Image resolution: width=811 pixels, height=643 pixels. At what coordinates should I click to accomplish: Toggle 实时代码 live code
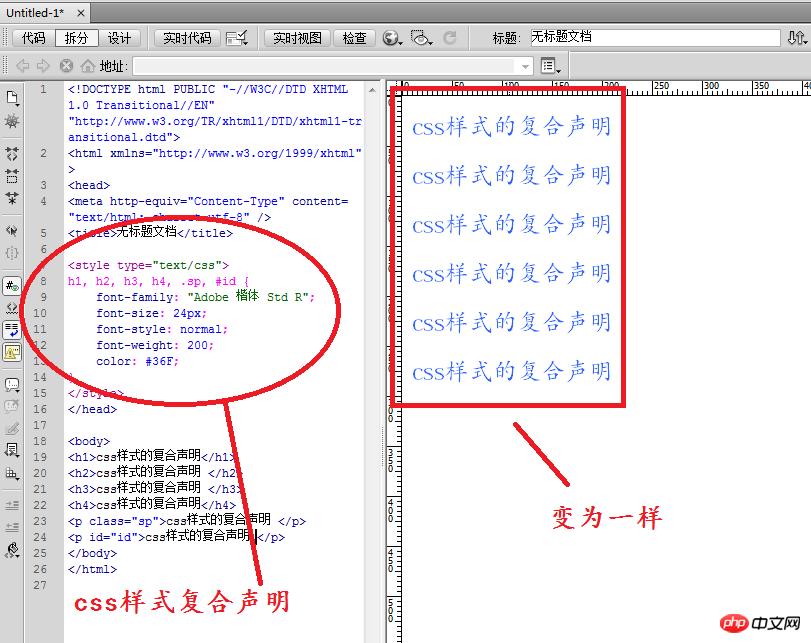point(187,38)
